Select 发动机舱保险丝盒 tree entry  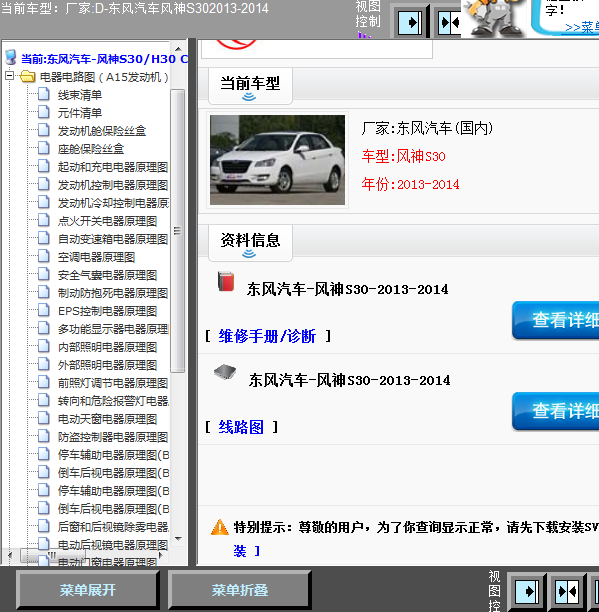(102, 131)
